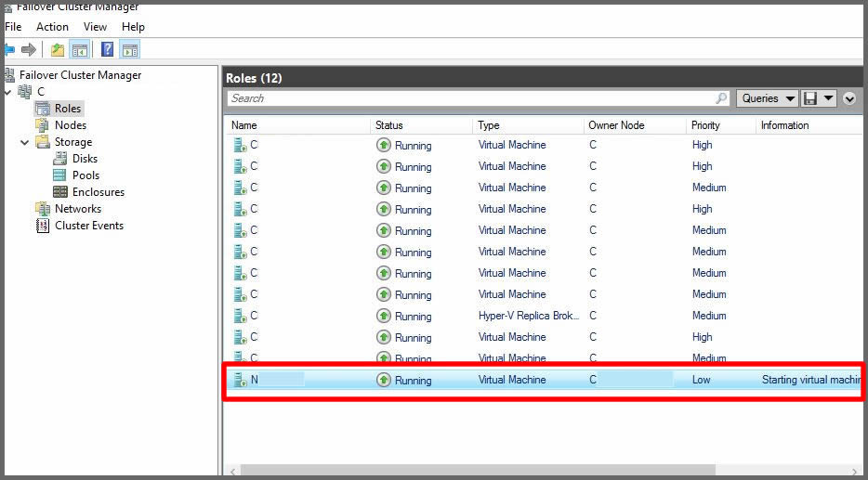Click the Roles (12) panel heading
The width and height of the screenshot is (868, 480).
[254, 79]
